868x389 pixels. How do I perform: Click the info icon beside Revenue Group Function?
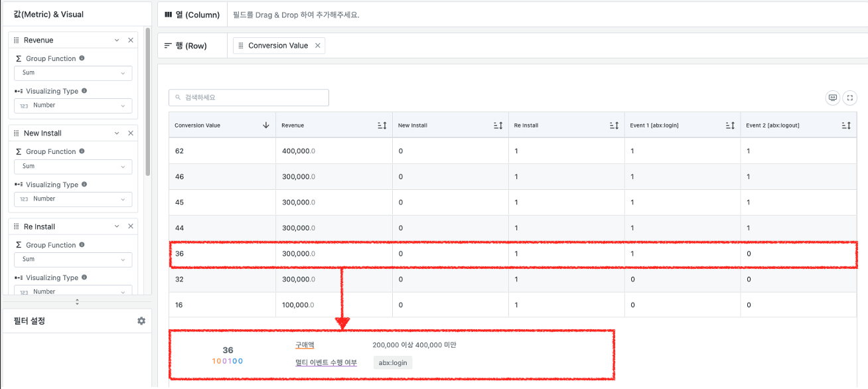82,58
